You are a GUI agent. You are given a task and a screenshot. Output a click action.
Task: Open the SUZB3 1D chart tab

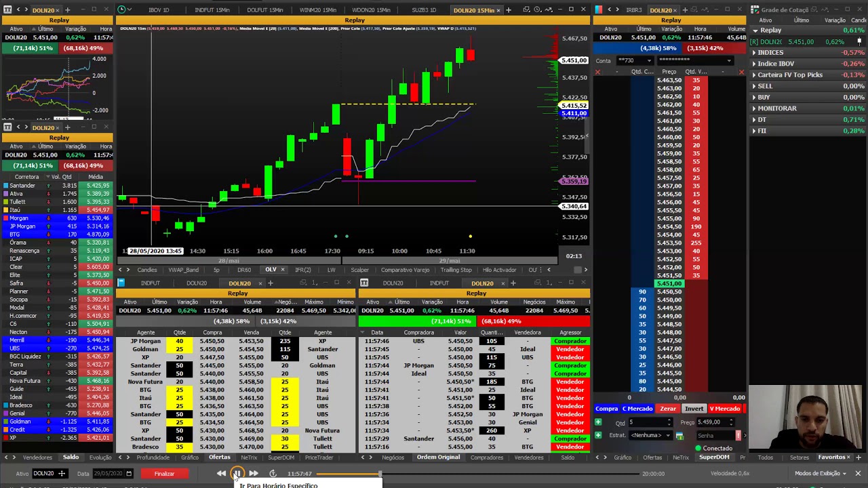tap(424, 10)
